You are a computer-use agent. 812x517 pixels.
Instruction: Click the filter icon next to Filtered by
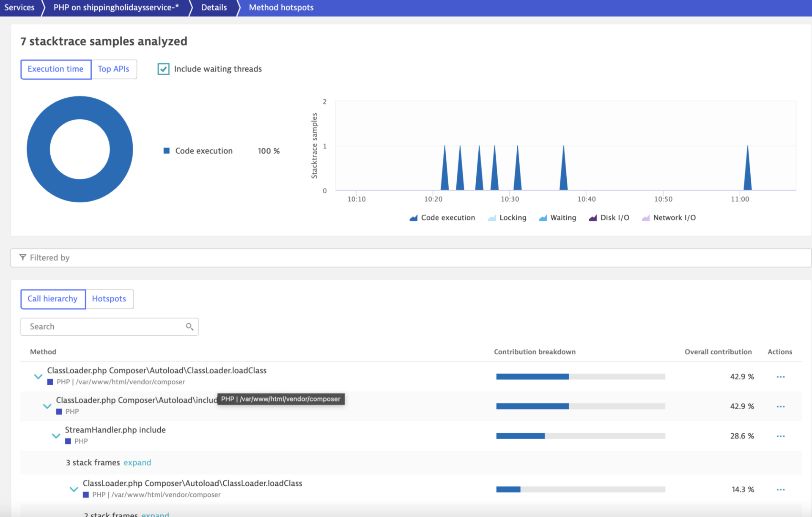pyautogui.click(x=22, y=257)
